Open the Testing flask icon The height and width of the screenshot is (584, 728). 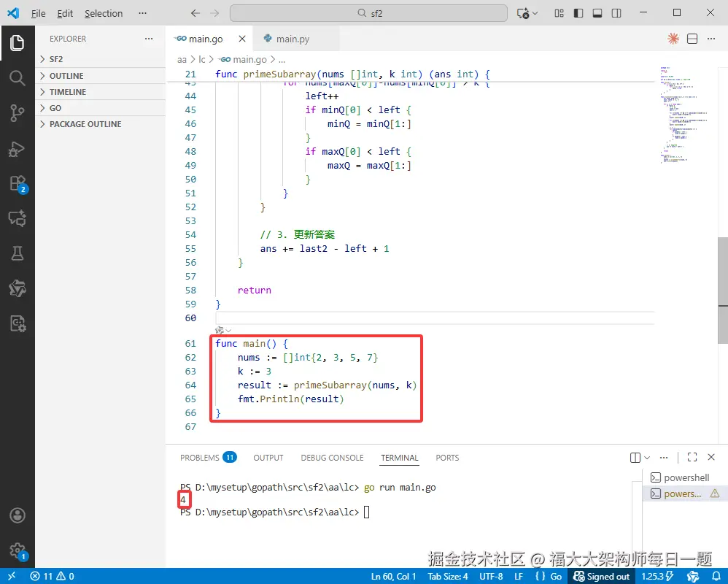click(18, 253)
